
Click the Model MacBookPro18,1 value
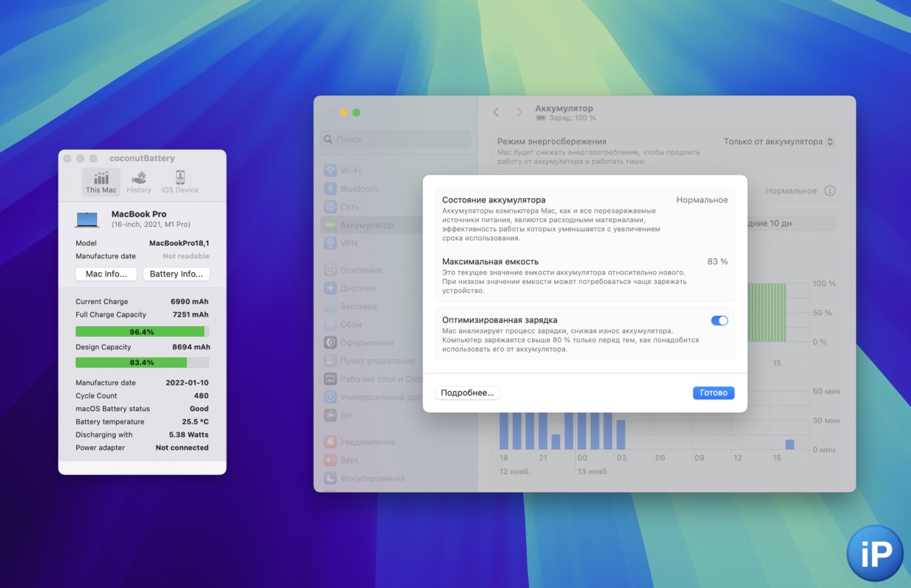(x=179, y=243)
